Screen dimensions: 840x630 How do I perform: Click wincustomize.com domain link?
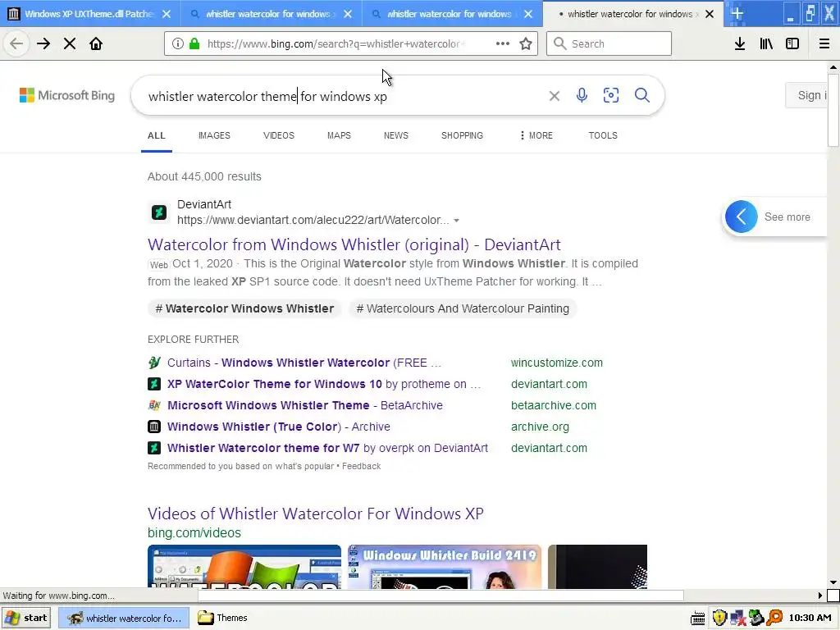557,363
